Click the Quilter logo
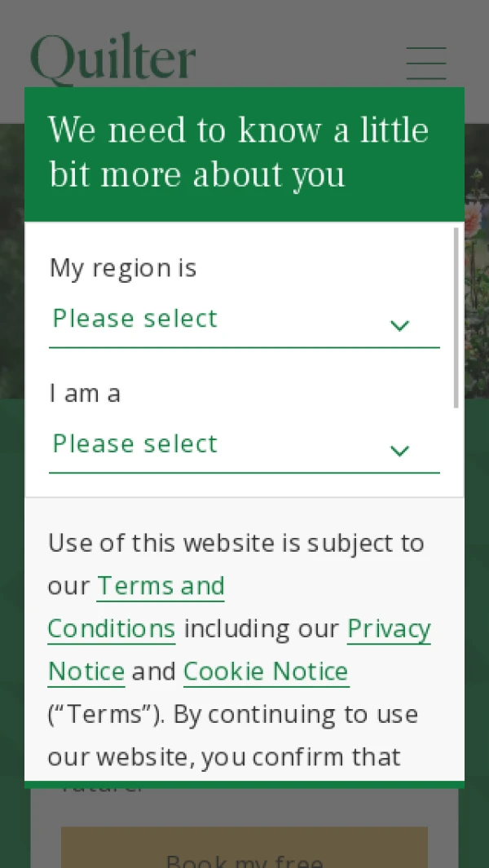Screen dimensions: 489x868 click(x=113, y=59)
